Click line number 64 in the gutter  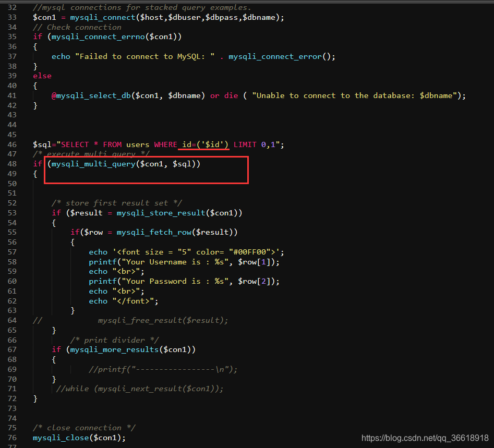tap(12, 320)
